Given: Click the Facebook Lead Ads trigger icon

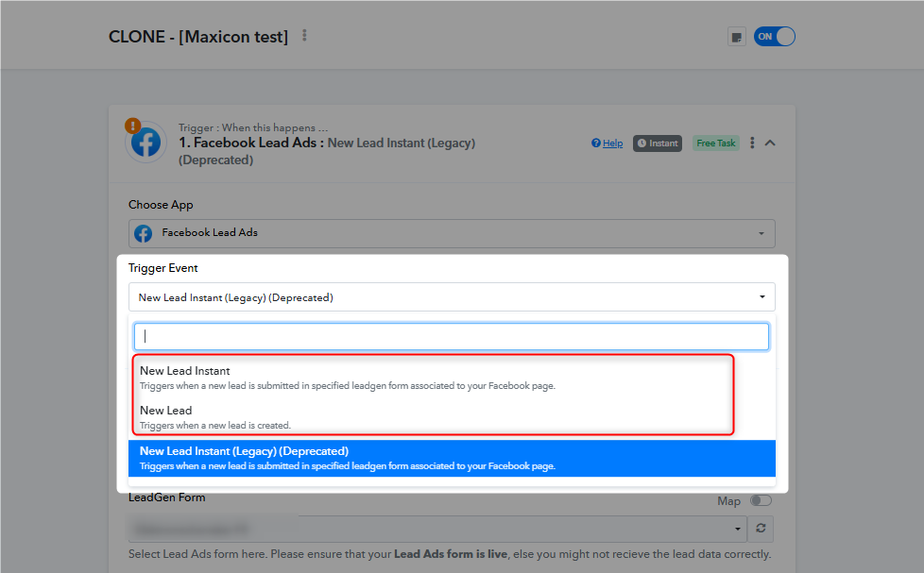Looking at the screenshot, I should click(x=145, y=143).
